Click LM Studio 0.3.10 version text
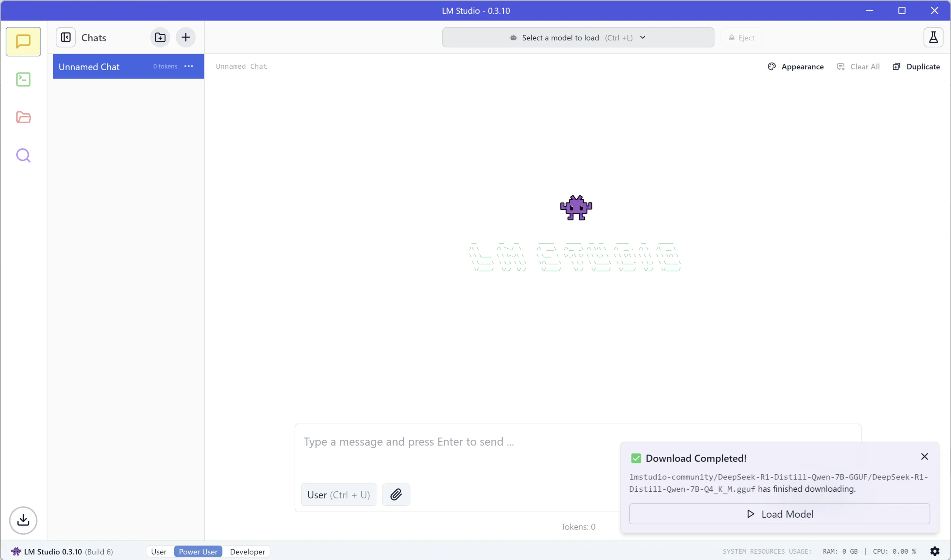 point(53,551)
